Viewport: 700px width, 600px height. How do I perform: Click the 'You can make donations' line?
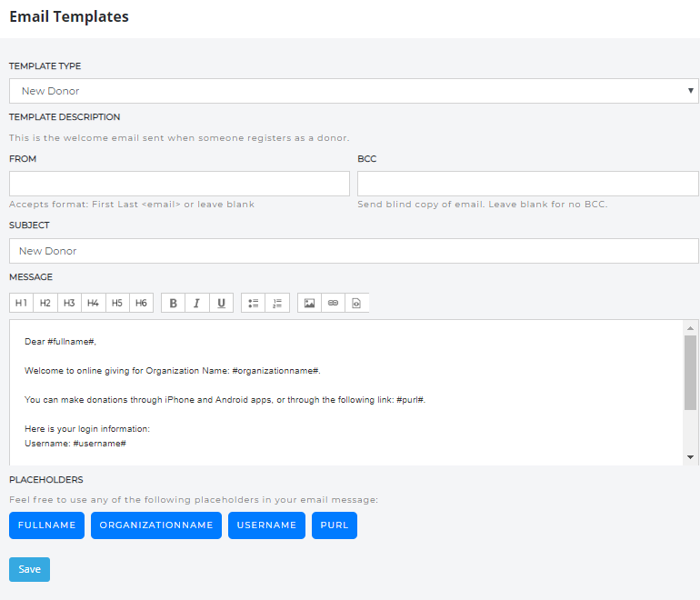click(x=225, y=400)
